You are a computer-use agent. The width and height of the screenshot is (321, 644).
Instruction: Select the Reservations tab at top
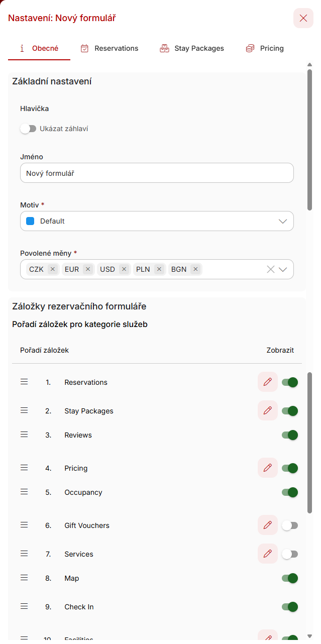tap(110, 48)
